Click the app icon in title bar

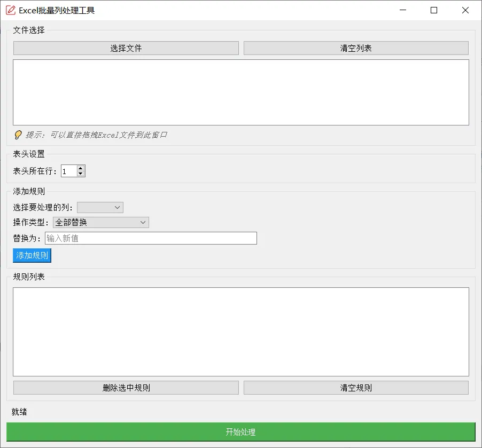click(x=11, y=10)
